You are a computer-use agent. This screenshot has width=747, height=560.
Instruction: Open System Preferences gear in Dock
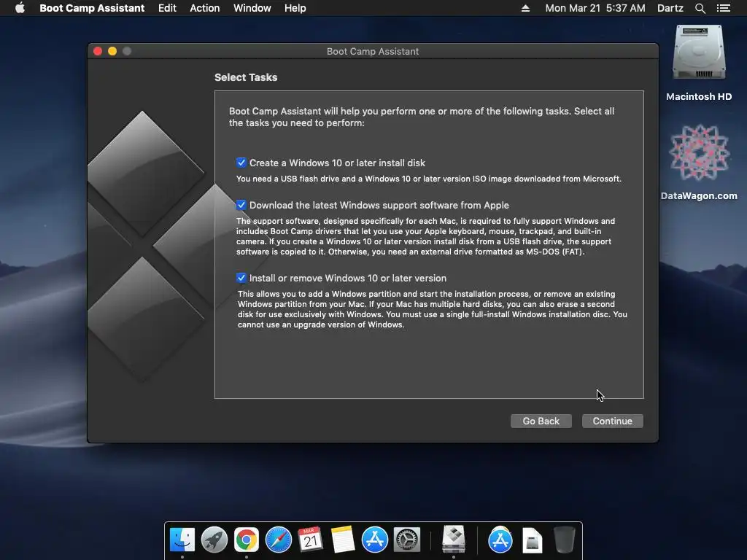tap(407, 540)
